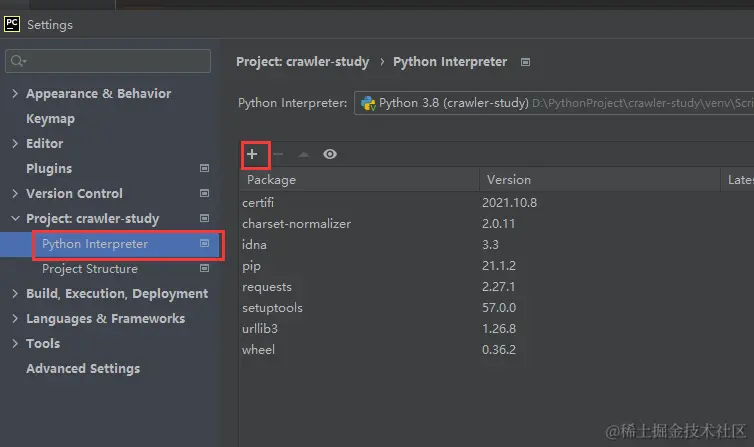
Task: Click version 57.0.0 of setuptools
Action: 499,308
